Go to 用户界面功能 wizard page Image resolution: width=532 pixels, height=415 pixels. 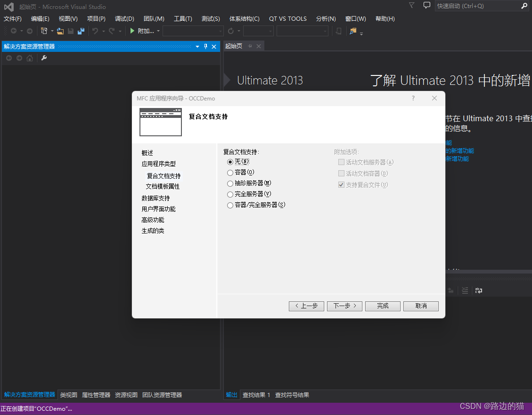(x=158, y=209)
